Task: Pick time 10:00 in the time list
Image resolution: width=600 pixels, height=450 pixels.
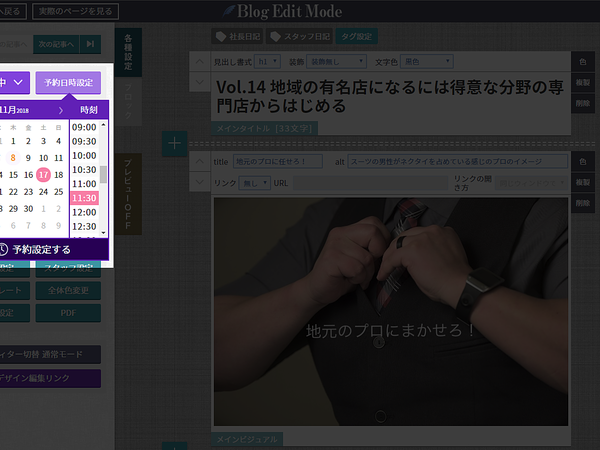Action: pyautogui.click(x=84, y=156)
